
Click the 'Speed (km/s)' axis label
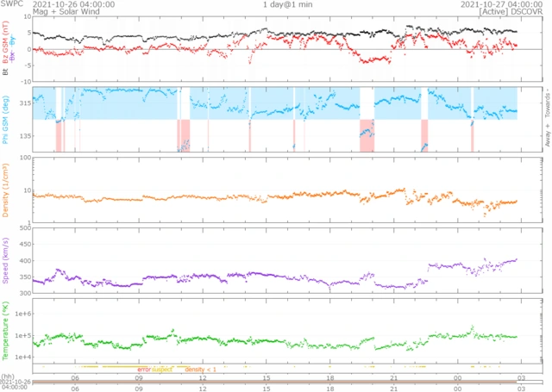pyautogui.click(x=5, y=260)
